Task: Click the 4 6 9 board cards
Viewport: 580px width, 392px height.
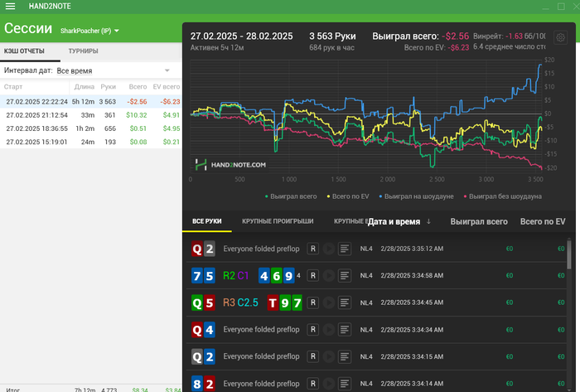Action: [x=276, y=276]
